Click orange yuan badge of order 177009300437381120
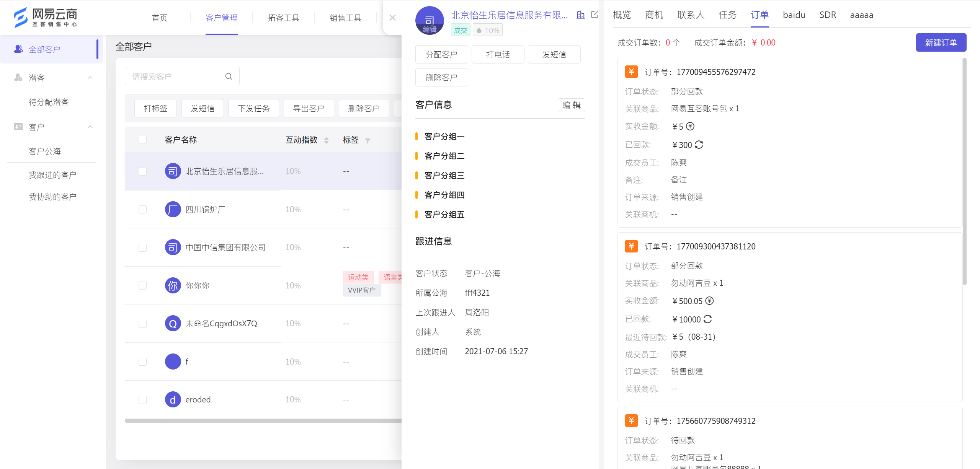The image size is (980, 469). [631, 246]
